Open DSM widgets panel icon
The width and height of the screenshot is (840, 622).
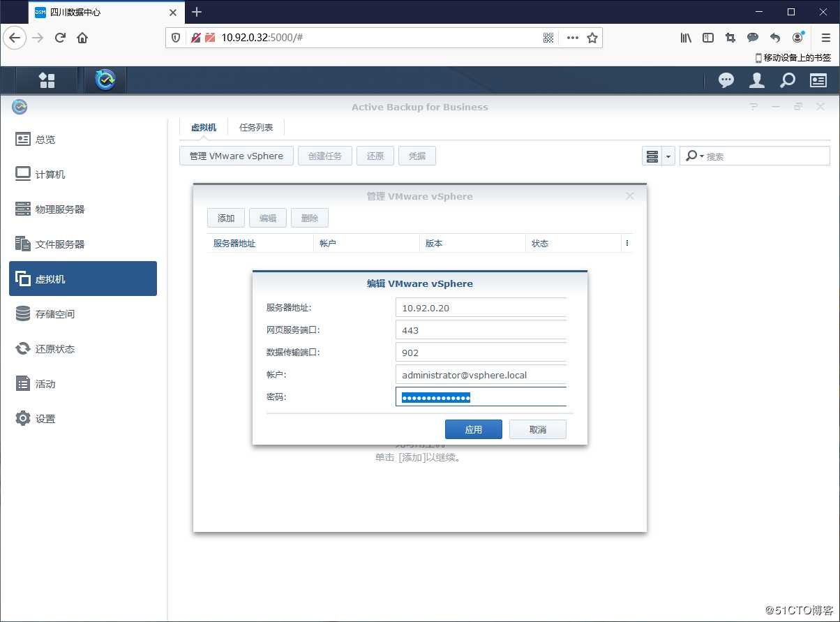point(818,80)
